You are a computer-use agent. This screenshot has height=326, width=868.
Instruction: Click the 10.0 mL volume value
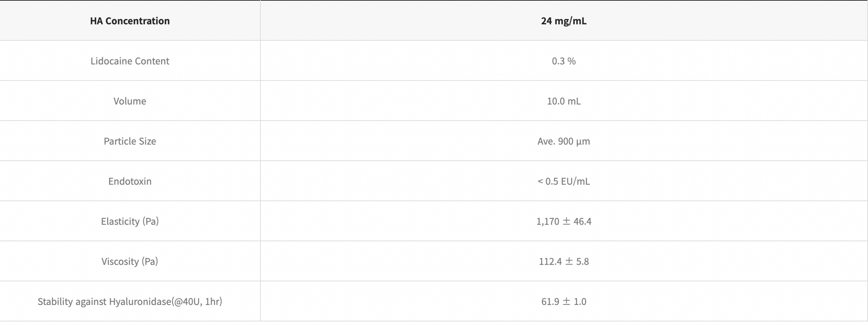coord(564,101)
